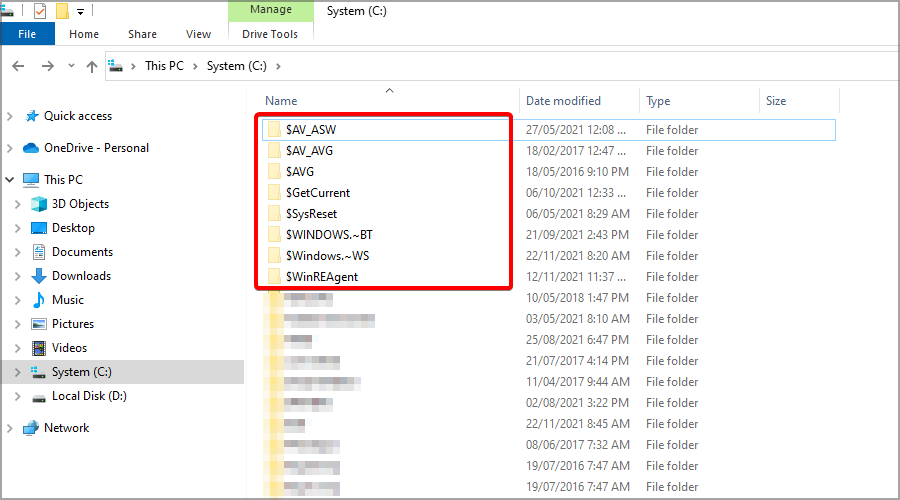Select the $Windows.~WS folder name

[x=328, y=256]
